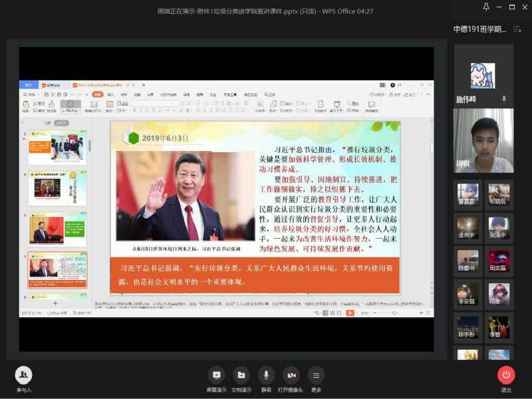Toggle the 静音 mute microphone button

(x=266, y=375)
